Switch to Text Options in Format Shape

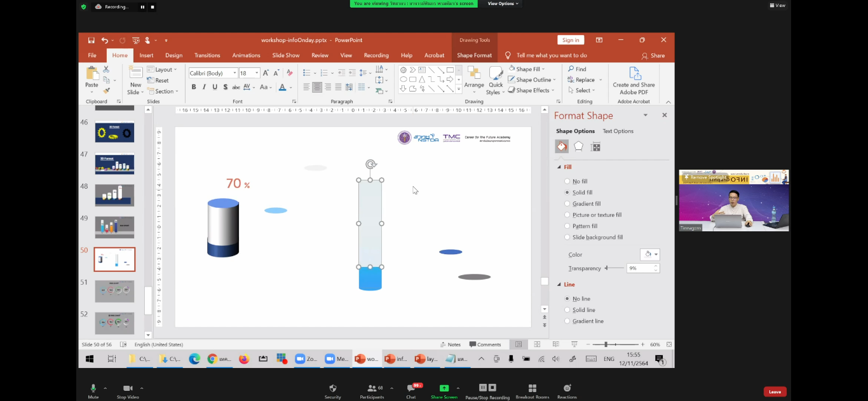click(x=618, y=131)
